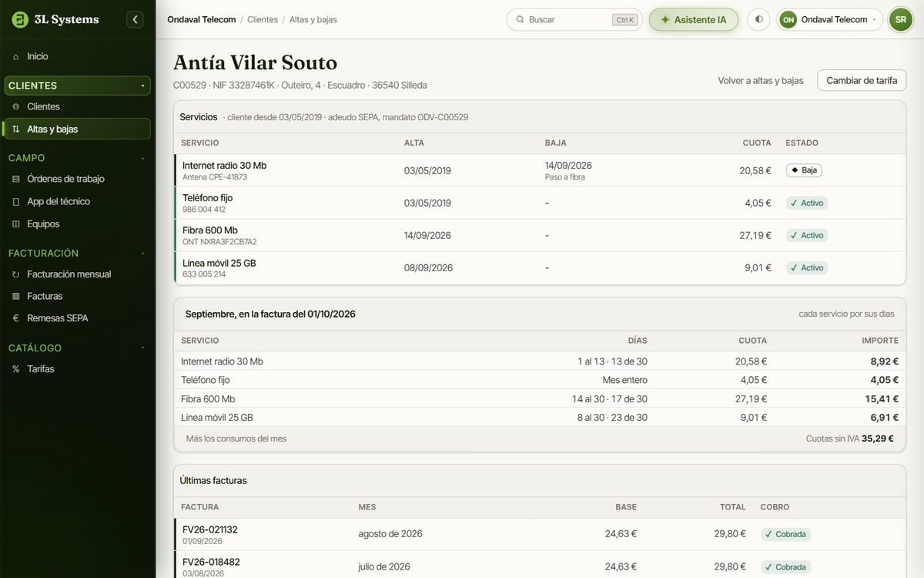Open Tarifas in the catalog
The height and width of the screenshot is (578, 924).
pyautogui.click(x=77, y=368)
